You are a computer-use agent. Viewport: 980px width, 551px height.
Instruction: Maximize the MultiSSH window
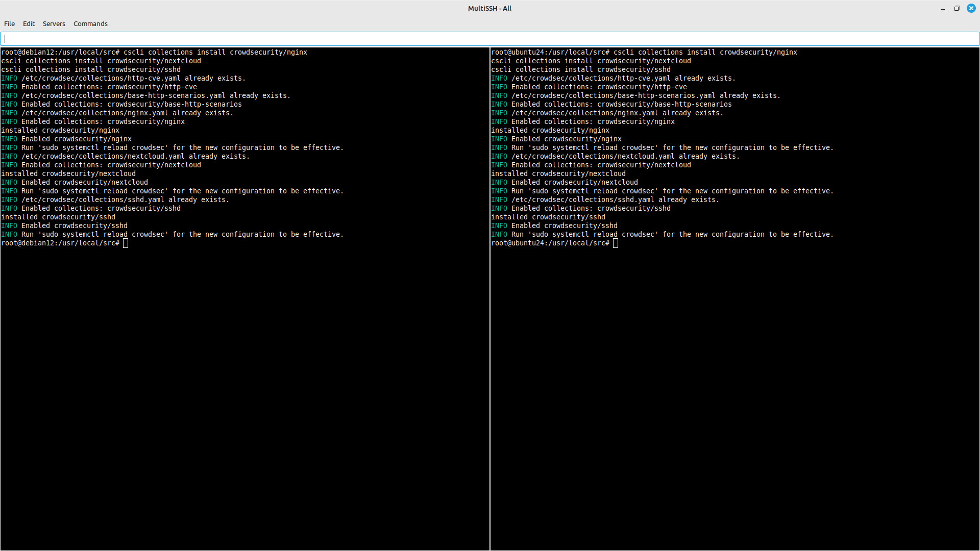[957, 8]
